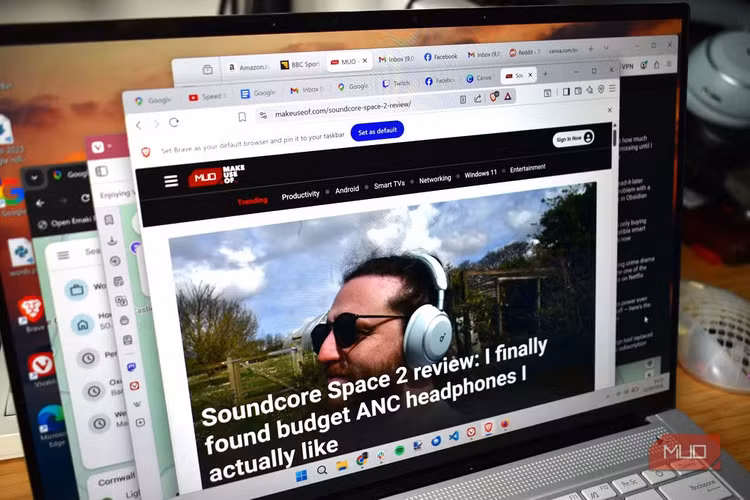
Task: Open VS Code from the taskbar
Action: (454, 436)
